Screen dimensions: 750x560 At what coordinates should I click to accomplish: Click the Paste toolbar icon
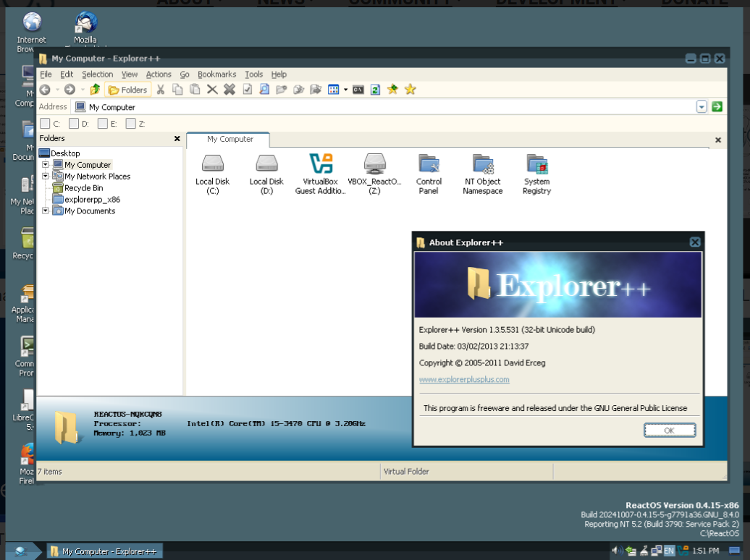tap(193, 89)
